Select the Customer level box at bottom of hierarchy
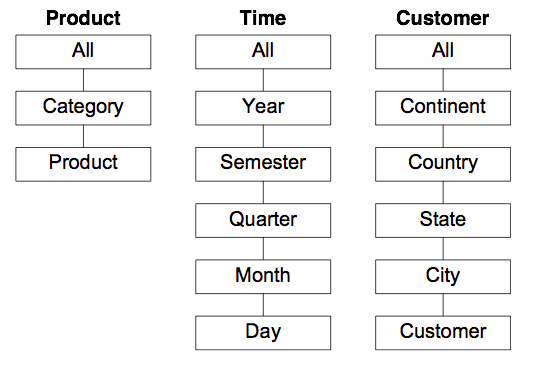The image size is (534, 370). pyautogui.click(x=443, y=333)
